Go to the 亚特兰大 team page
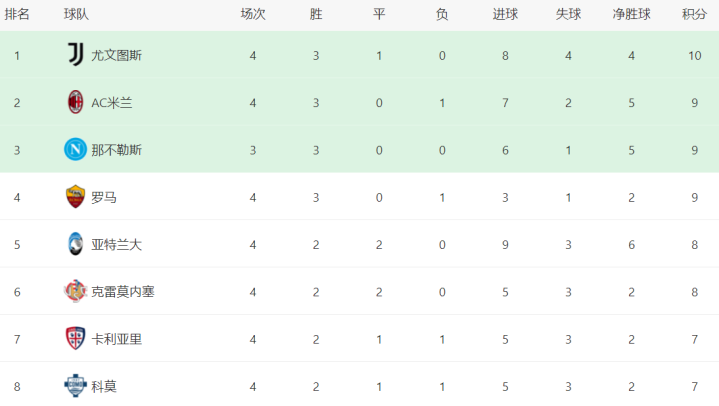Screen dimensions: 719x406 116,244
